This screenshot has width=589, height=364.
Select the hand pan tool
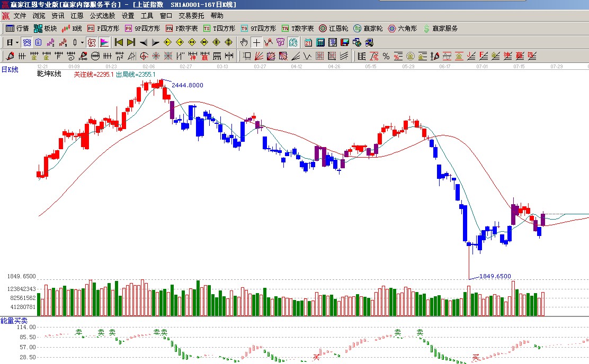click(244, 42)
